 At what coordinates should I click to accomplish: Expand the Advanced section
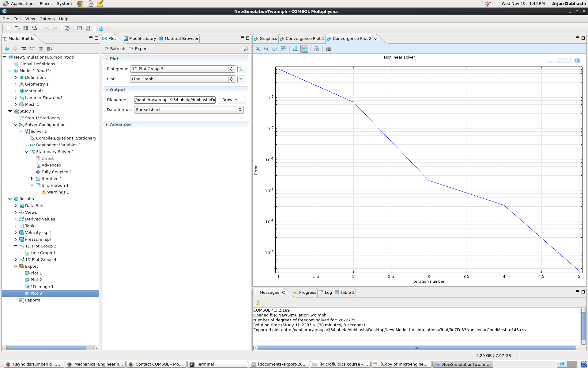121,125
